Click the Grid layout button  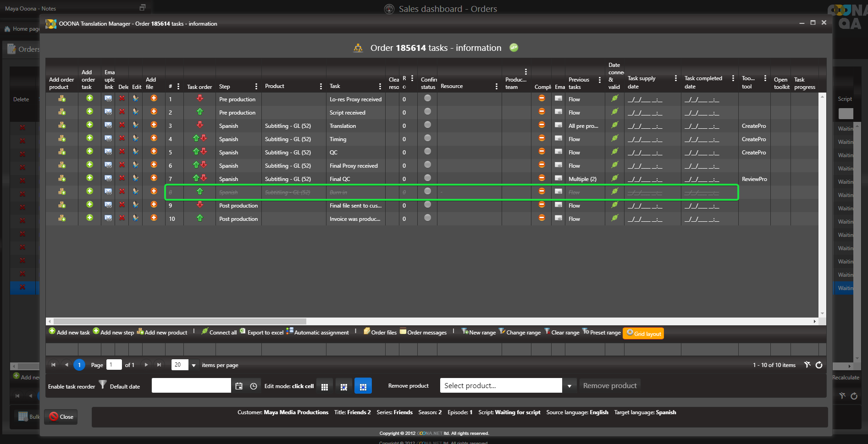coord(643,334)
